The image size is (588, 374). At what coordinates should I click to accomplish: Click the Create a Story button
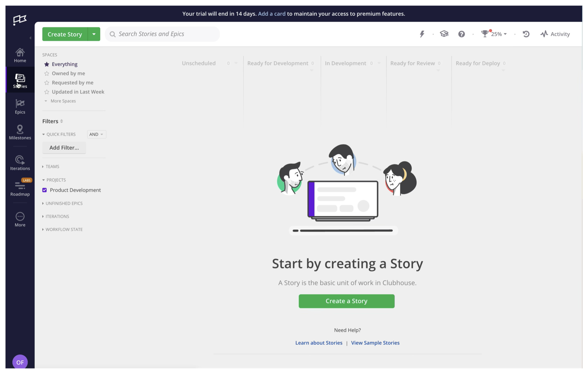(346, 301)
